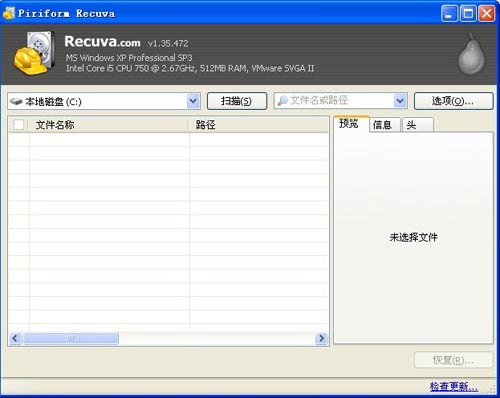This screenshot has height=398, width=500.
Task: Click the 扫描(S) scan button
Action: [x=237, y=101]
